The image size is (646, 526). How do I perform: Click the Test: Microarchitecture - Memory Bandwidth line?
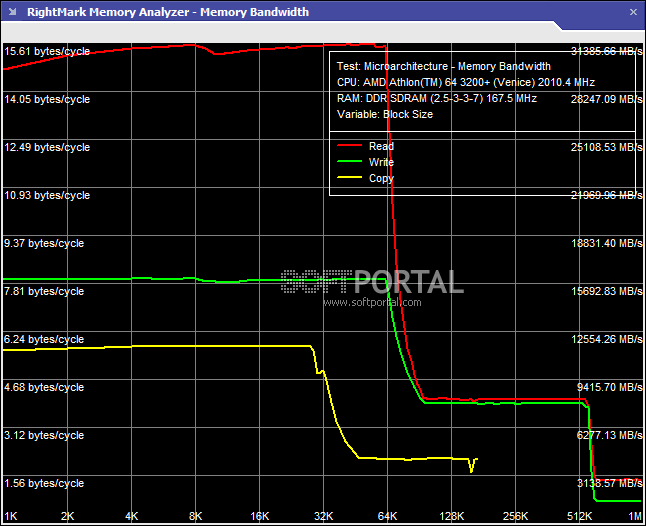pos(444,66)
